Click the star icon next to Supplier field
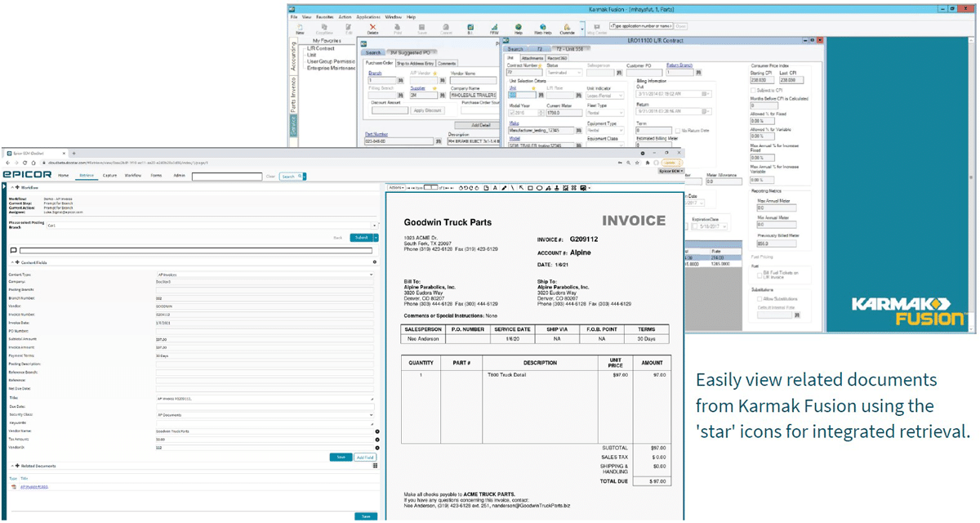 click(434, 87)
